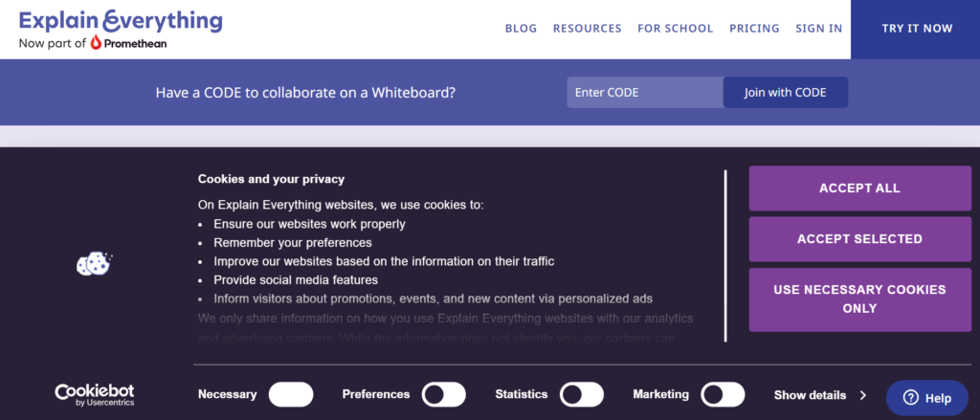980x420 pixels.
Task: Click the Promethean flame logo
Action: pyautogui.click(x=97, y=43)
